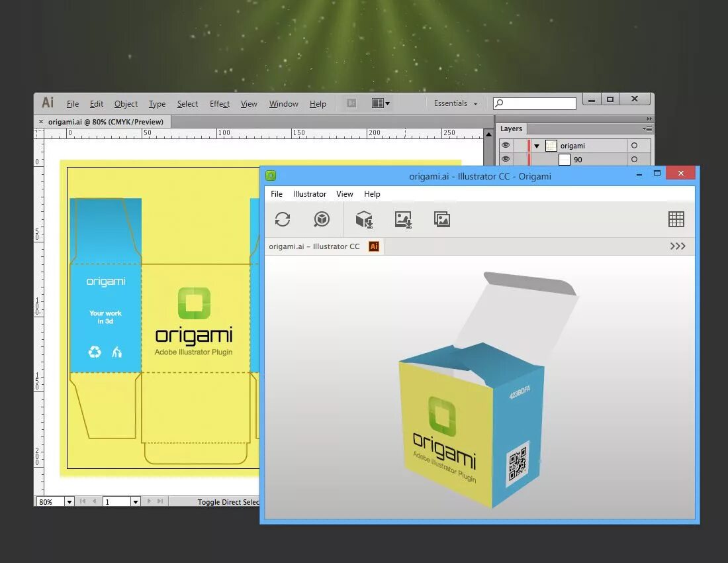728x563 pixels.
Task: Click the Refresh icon in Origami toolbar
Action: point(283,219)
